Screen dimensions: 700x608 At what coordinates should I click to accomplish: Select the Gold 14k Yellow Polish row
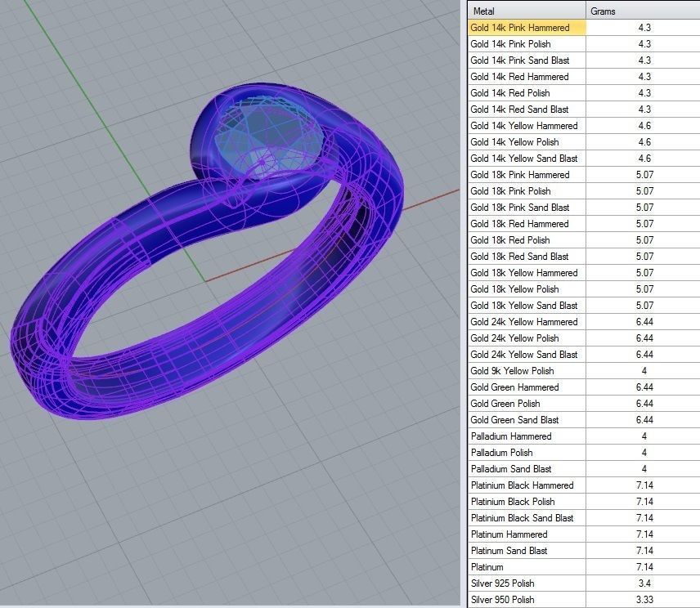[x=584, y=142]
